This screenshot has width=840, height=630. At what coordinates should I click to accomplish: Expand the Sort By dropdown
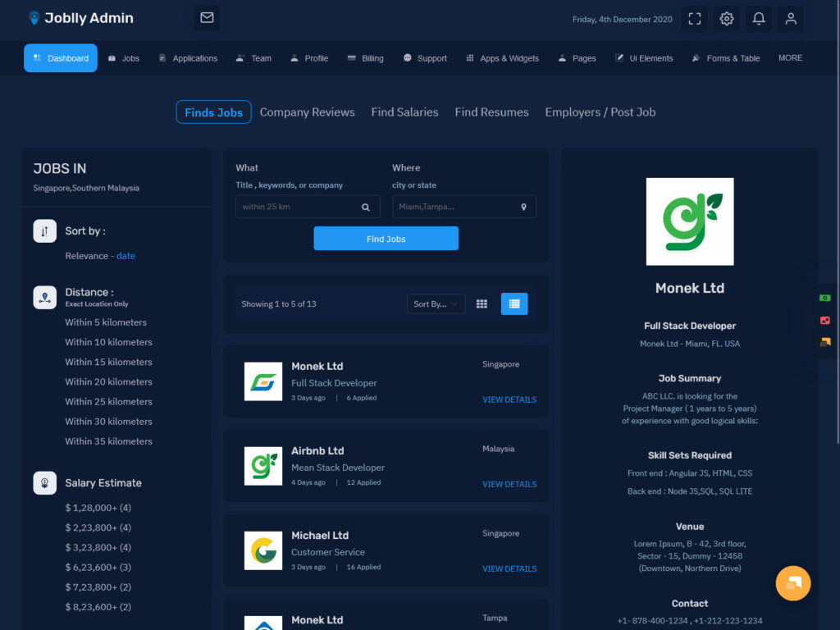point(436,304)
